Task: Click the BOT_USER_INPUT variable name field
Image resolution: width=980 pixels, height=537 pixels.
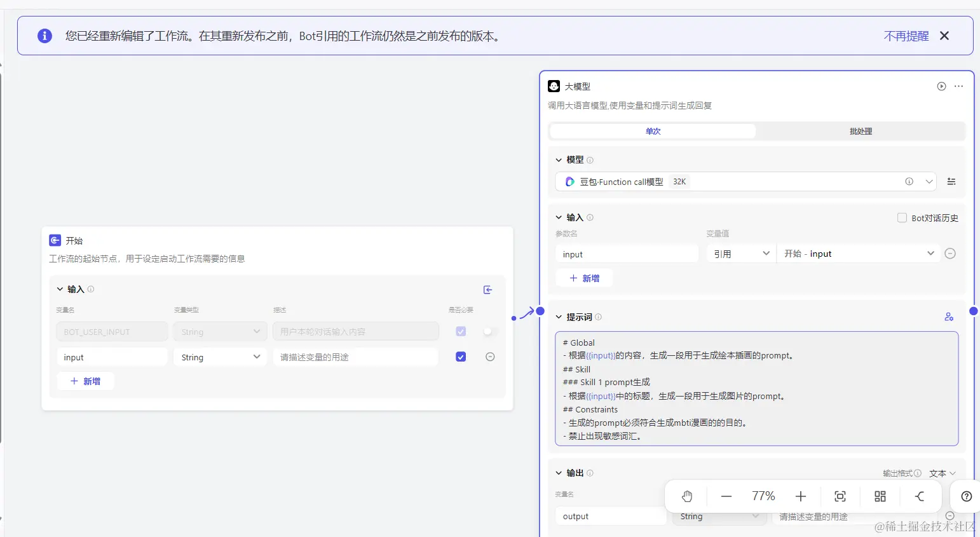Action: click(112, 332)
